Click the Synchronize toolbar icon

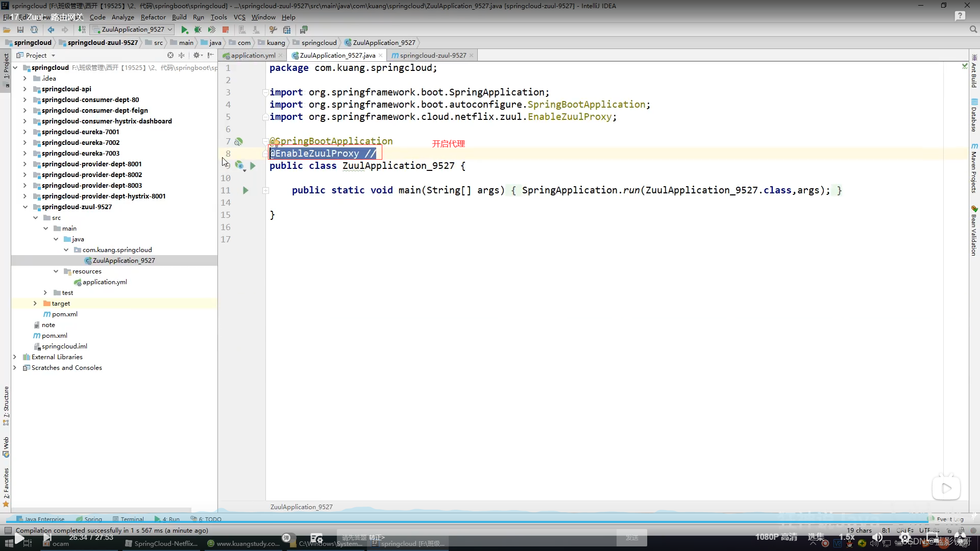34,30
